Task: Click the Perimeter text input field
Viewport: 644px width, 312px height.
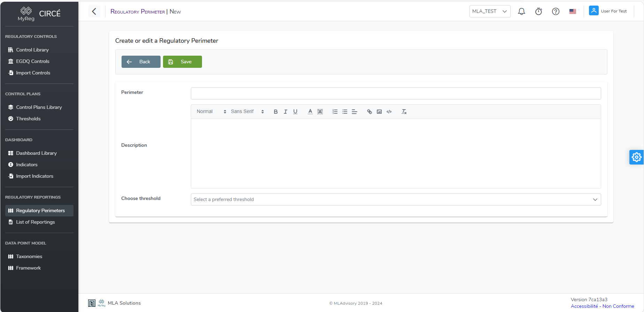Action: click(396, 93)
